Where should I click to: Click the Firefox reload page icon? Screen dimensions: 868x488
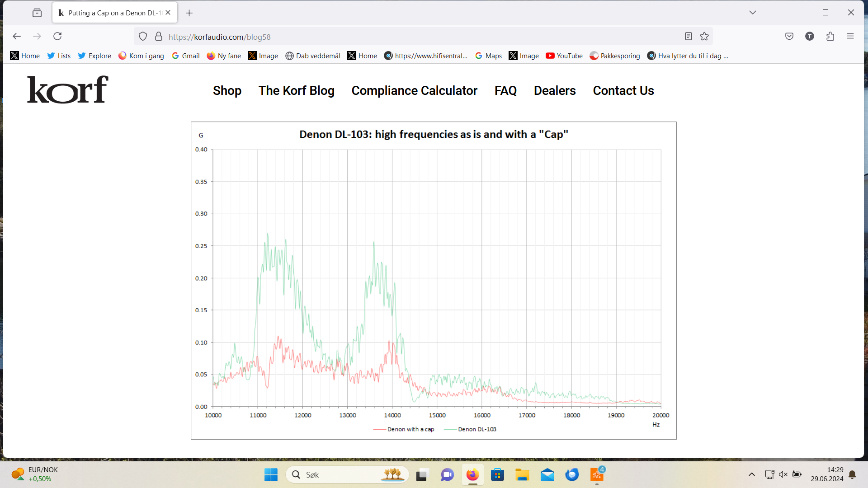[57, 37]
